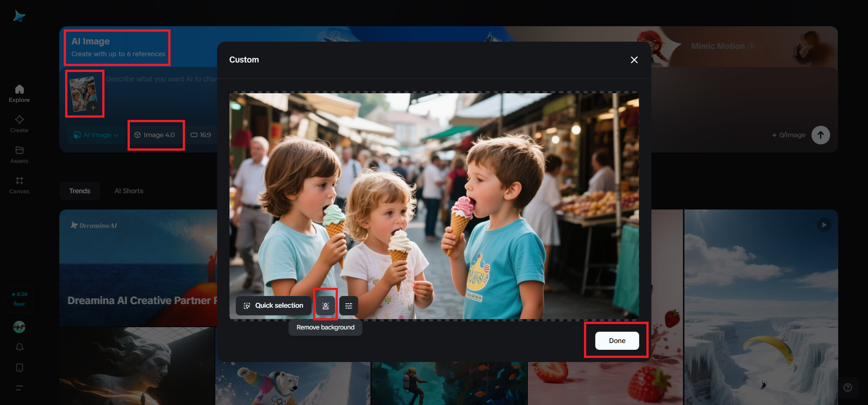The height and width of the screenshot is (405, 868).
Task: Open the stone statue face thumbnail
Action: coord(137,366)
